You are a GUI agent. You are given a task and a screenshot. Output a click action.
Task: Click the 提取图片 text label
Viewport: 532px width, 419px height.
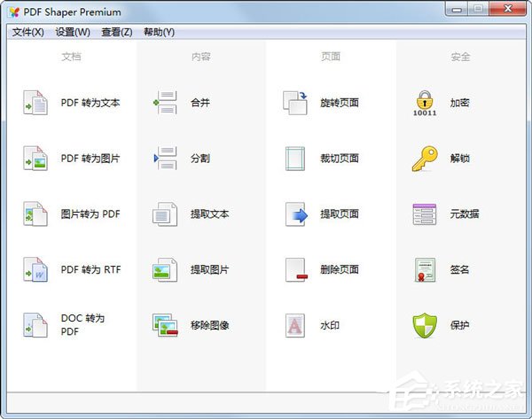[x=209, y=269]
